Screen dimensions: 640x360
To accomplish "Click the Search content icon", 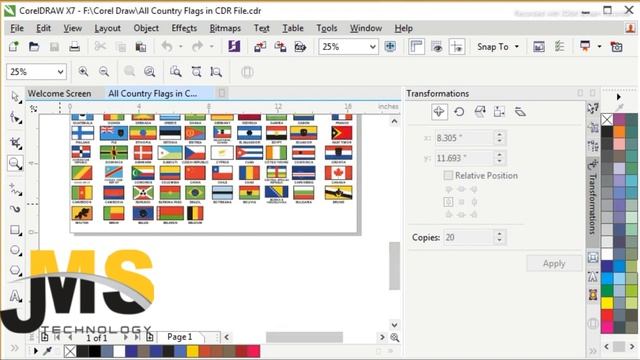I will (234, 47).
